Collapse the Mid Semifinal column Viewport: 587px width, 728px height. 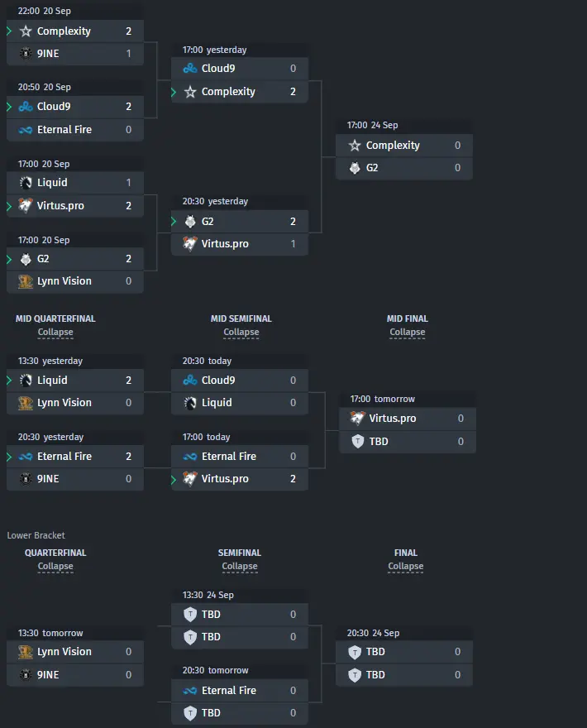(241, 332)
